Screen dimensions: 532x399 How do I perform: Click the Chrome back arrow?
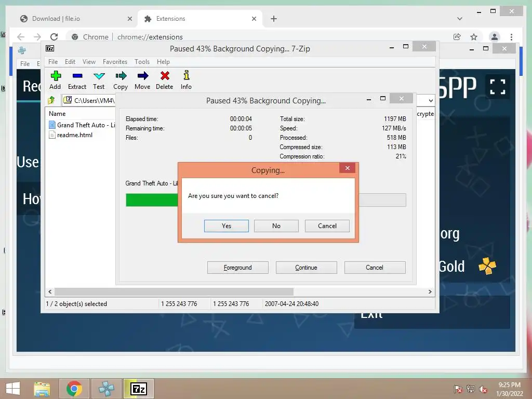click(21, 37)
